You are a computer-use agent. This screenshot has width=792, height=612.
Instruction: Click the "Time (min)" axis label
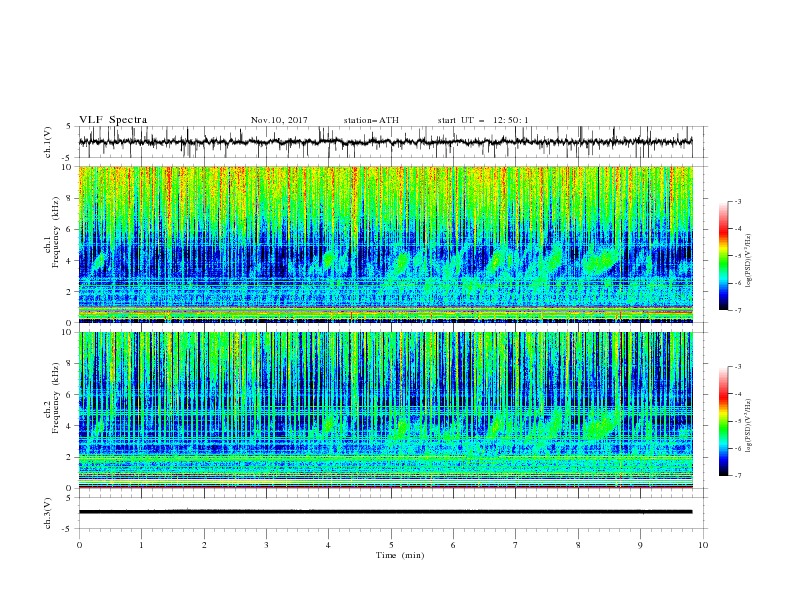[x=400, y=555]
